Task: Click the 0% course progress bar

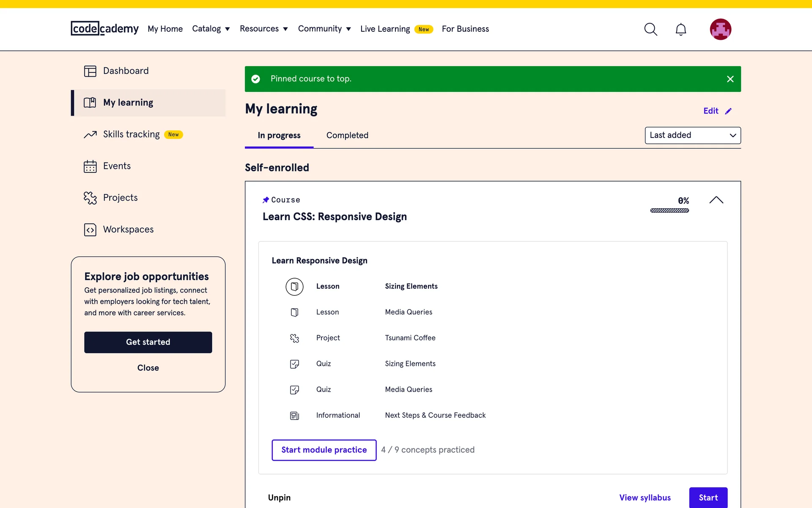Action: (669, 210)
